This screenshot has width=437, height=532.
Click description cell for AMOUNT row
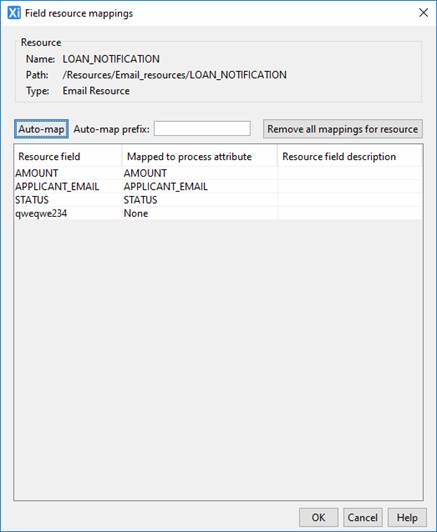350,173
